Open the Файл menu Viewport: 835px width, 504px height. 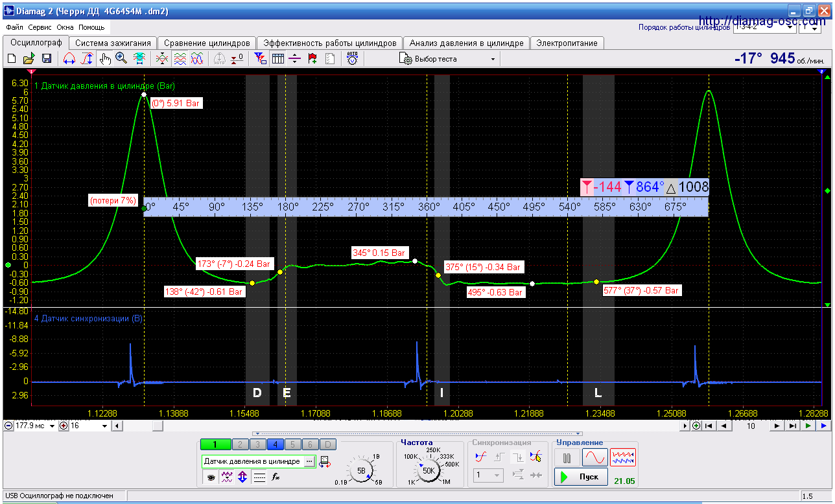point(15,28)
